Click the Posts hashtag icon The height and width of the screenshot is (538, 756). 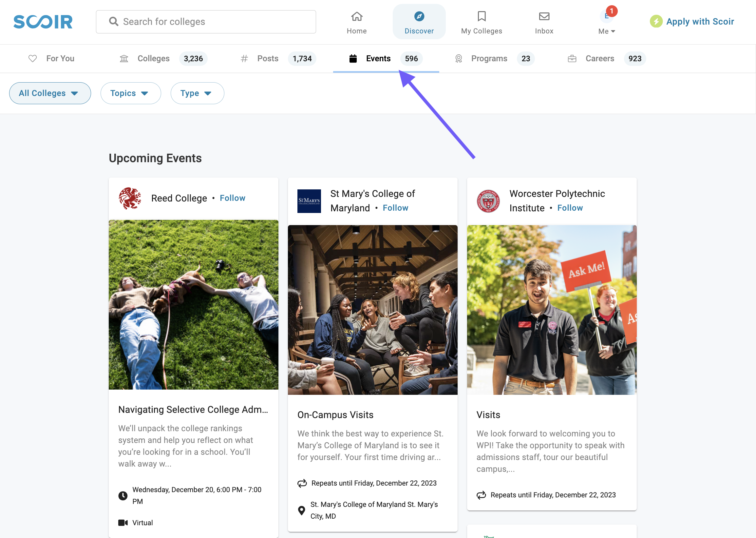pos(244,59)
